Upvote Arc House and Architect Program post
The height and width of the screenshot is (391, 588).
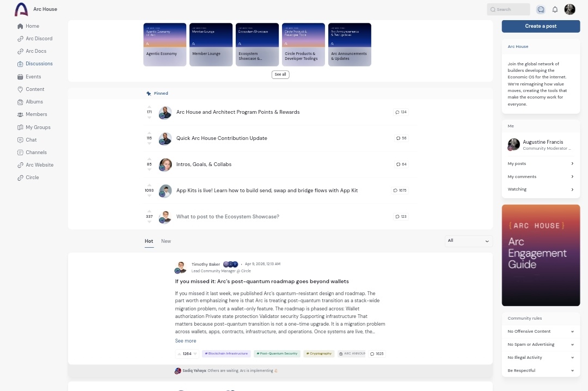(x=149, y=107)
